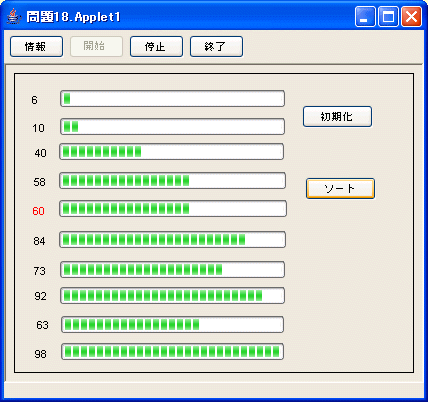Image resolution: width=428 pixels, height=402 pixels.
Task: Click the progress bar beside red 60
Action: (x=173, y=209)
